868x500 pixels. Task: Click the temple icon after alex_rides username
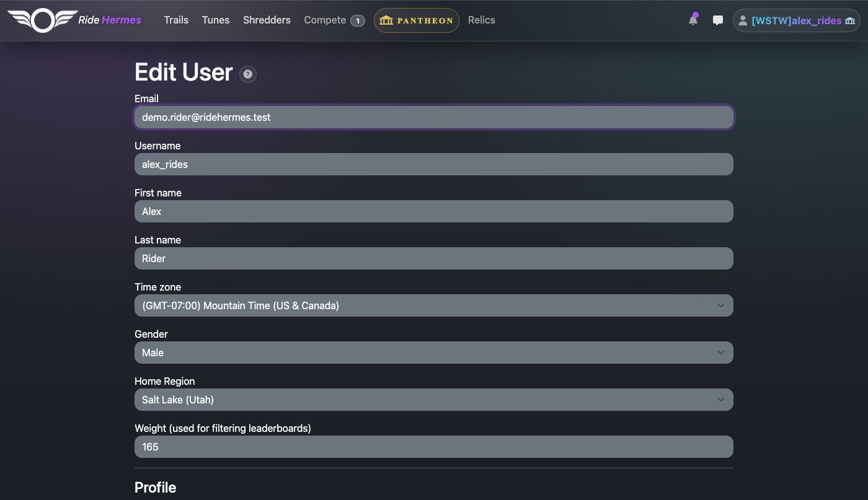[850, 20]
